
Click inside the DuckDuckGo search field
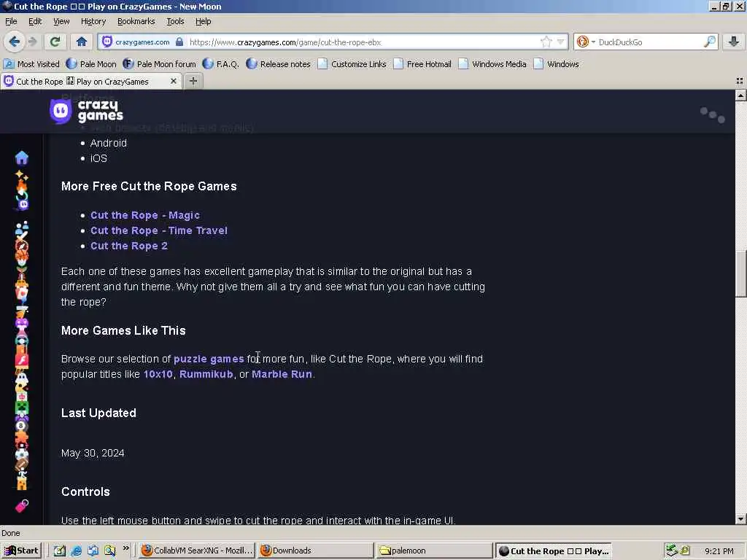point(650,42)
